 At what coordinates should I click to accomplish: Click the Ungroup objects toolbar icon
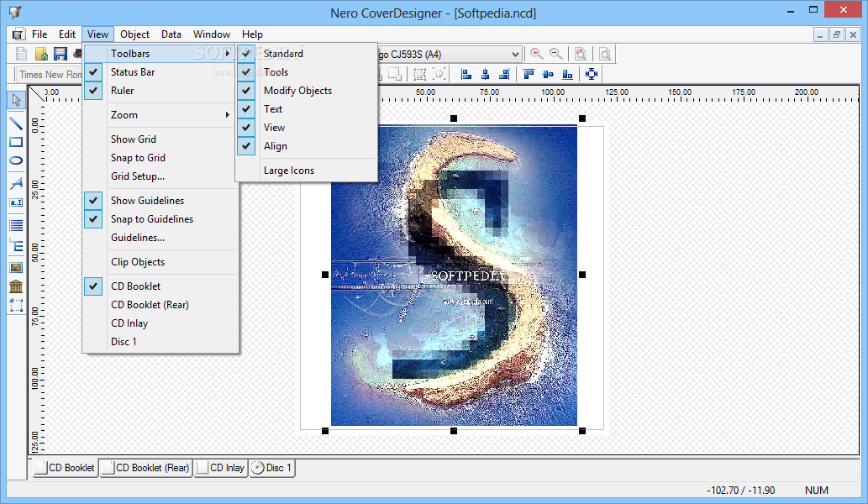coord(439,74)
